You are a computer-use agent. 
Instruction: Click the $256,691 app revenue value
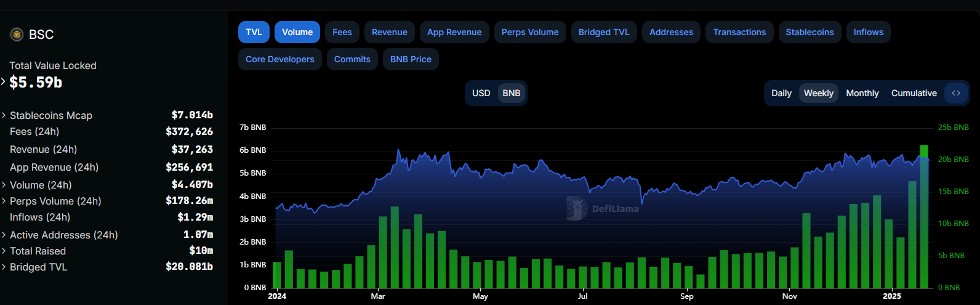pyautogui.click(x=189, y=167)
